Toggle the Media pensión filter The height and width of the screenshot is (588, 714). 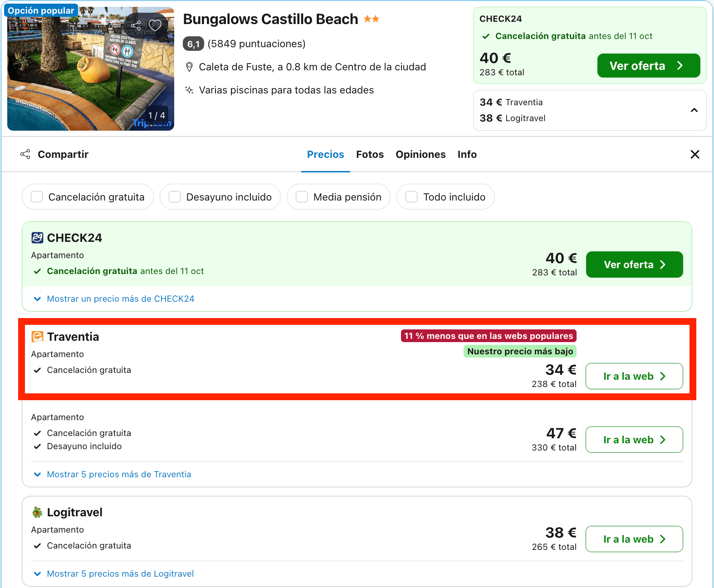[x=302, y=197]
